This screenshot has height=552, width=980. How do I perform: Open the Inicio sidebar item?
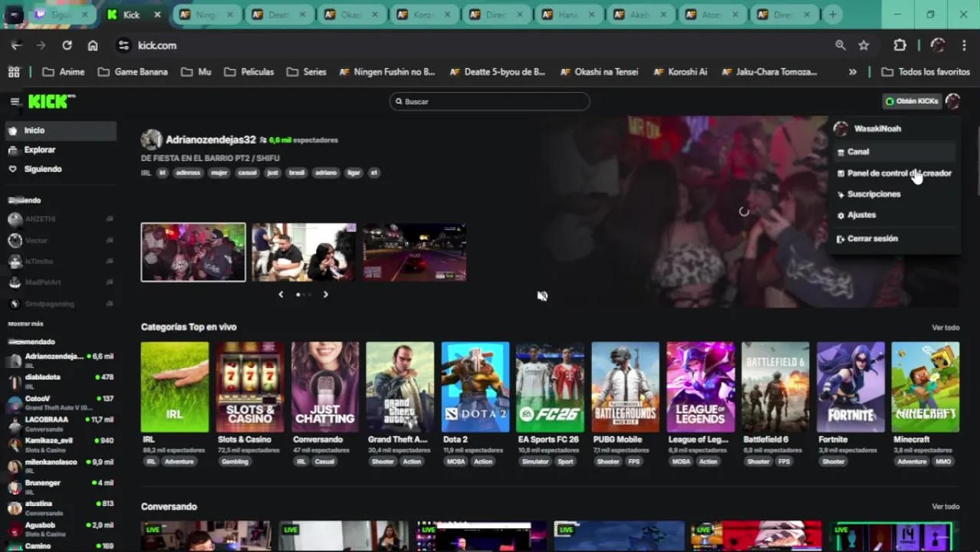61,130
